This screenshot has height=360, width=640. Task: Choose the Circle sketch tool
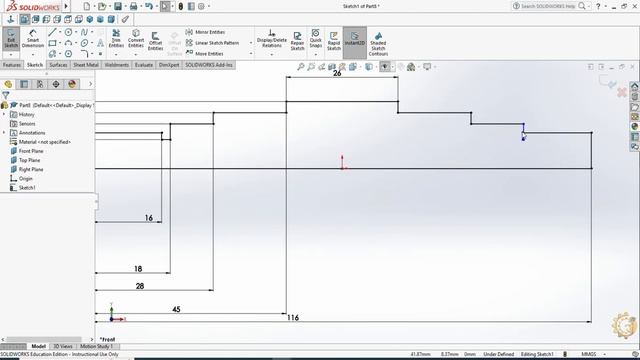click(68, 32)
